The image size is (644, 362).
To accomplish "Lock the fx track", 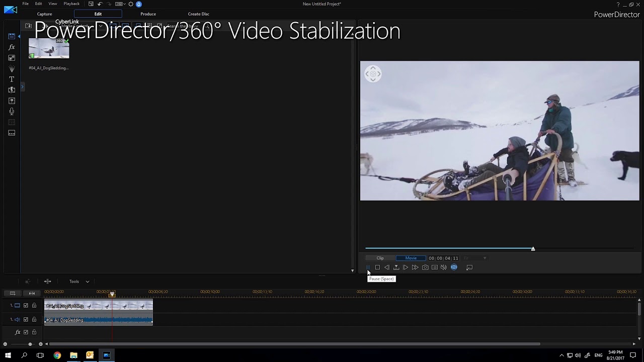I will click(x=34, y=332).
